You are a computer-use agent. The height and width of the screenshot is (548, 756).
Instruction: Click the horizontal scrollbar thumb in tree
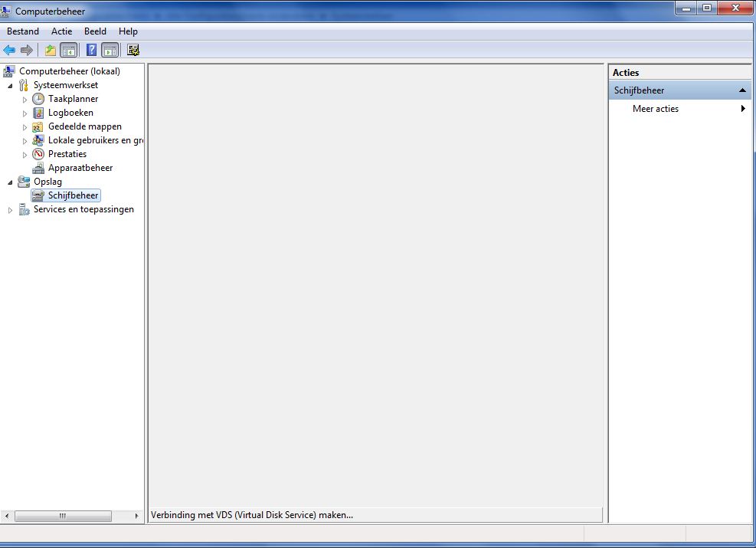63,516
